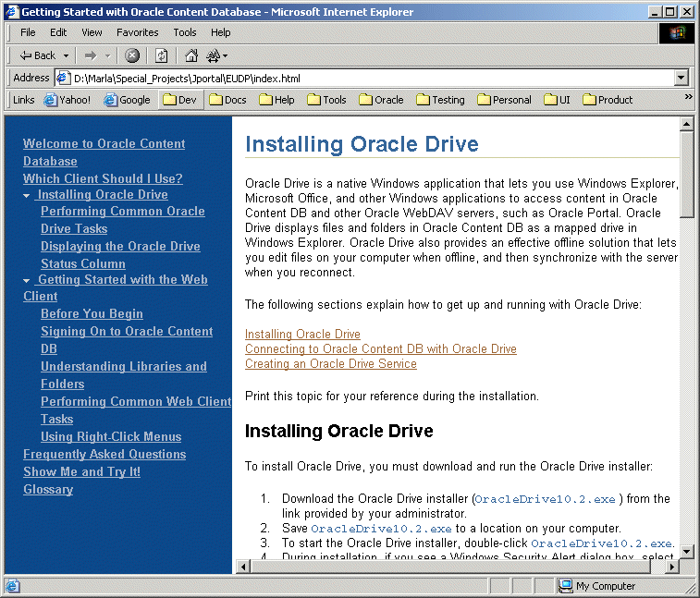Open the Testing links folder
Viewport: 700px width, 598px height.
pos(441,100)
